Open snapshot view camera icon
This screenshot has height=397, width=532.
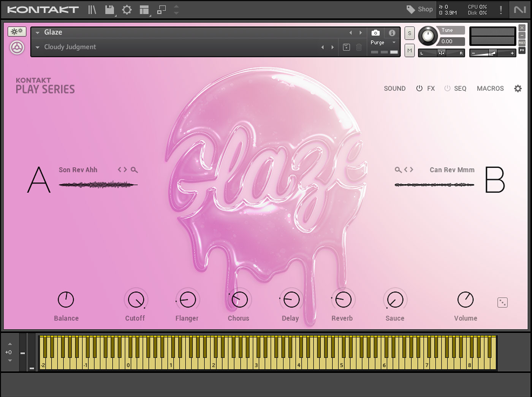(375, 33)
